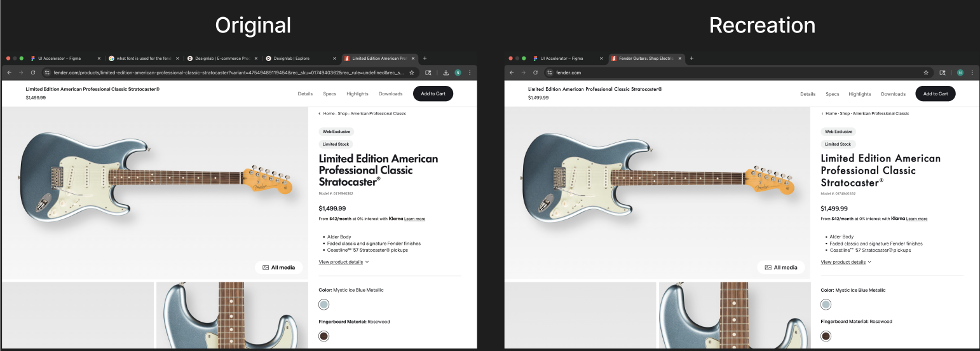Jump to Highlights section in Recreation page
This screenshot has width=980, height=351.
pos(860,93)
